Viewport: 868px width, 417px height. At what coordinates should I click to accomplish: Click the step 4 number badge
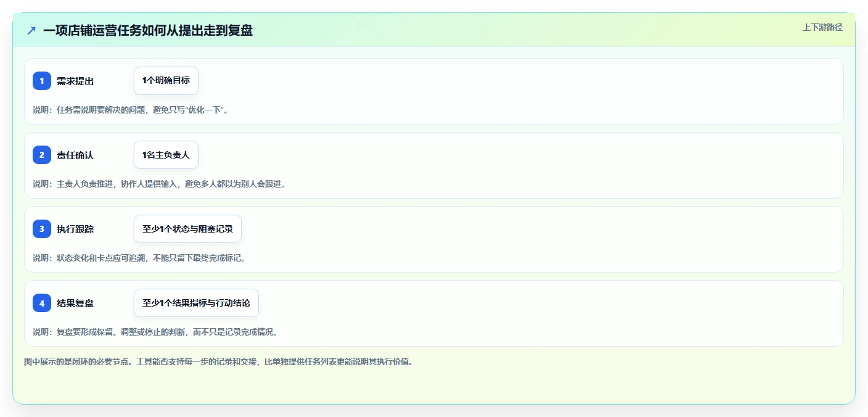click(42, 303)
